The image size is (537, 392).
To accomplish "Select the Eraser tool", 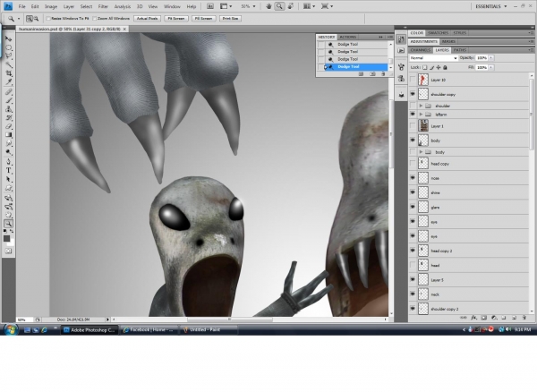I will point(8,126).
